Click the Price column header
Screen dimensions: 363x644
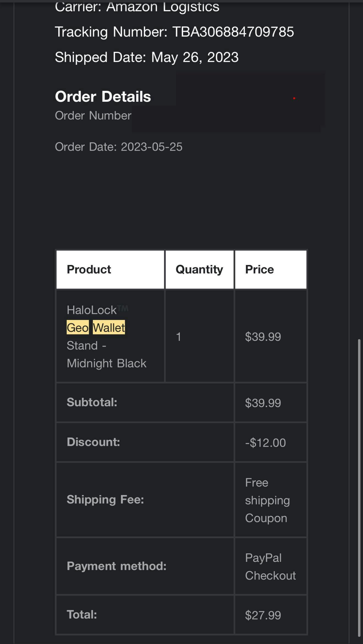tap(259, 269)
